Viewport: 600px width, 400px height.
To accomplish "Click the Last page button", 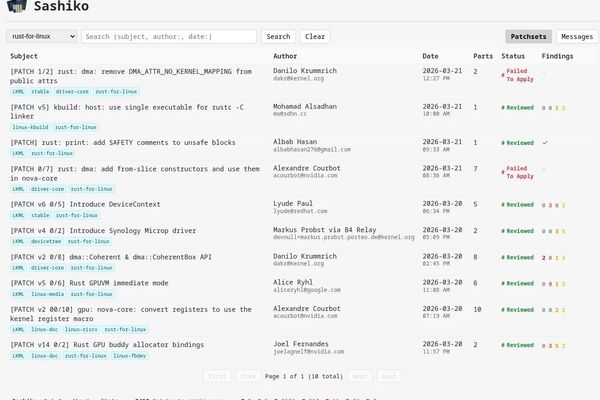I will [x=389, y=376].
